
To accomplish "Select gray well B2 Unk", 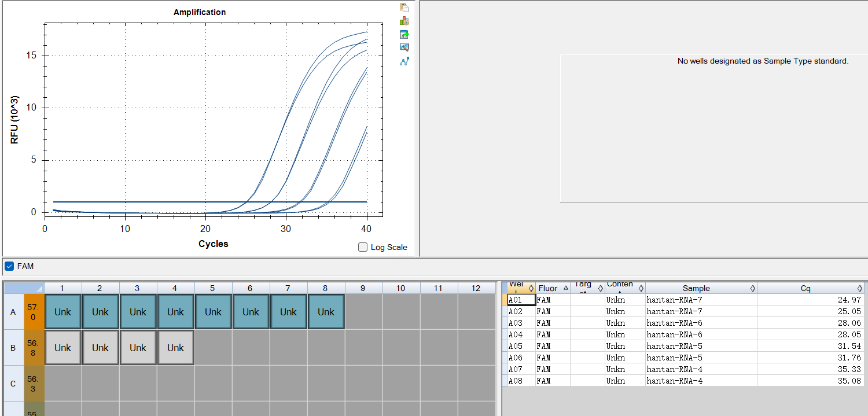I will pyautogui.click(x=100, y=348).
